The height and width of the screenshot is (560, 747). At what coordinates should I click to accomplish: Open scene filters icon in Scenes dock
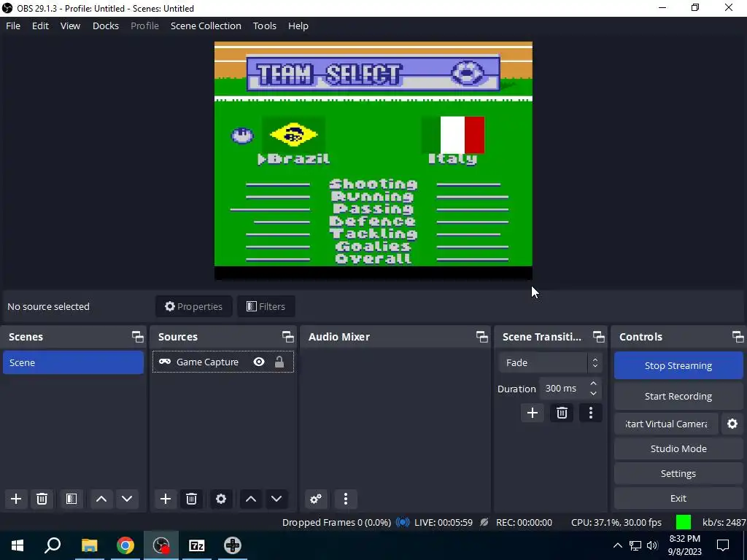71,499
